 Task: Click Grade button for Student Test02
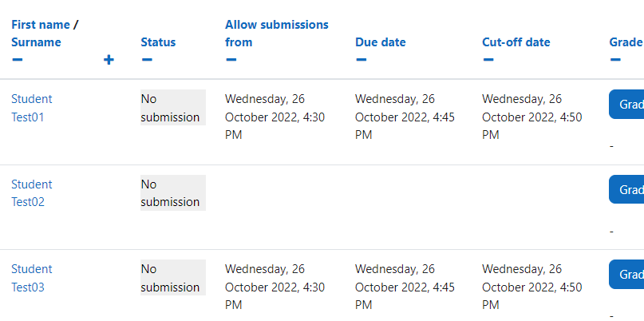(626, 189)
